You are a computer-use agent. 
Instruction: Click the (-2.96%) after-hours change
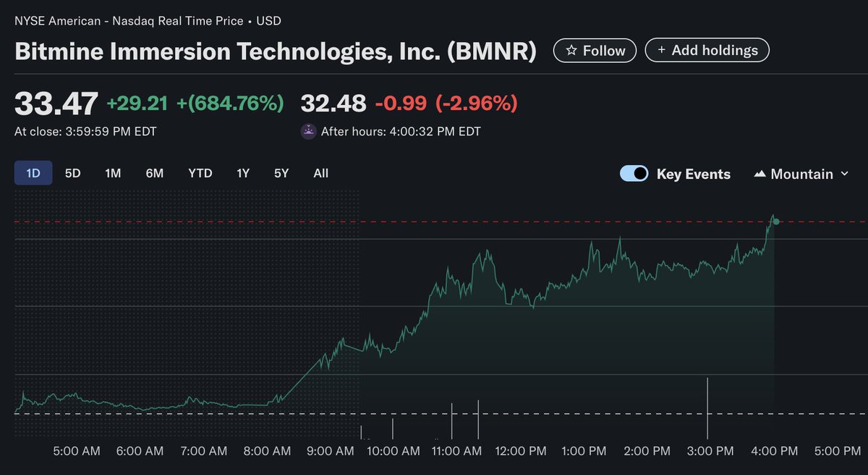tap(476, 104)
